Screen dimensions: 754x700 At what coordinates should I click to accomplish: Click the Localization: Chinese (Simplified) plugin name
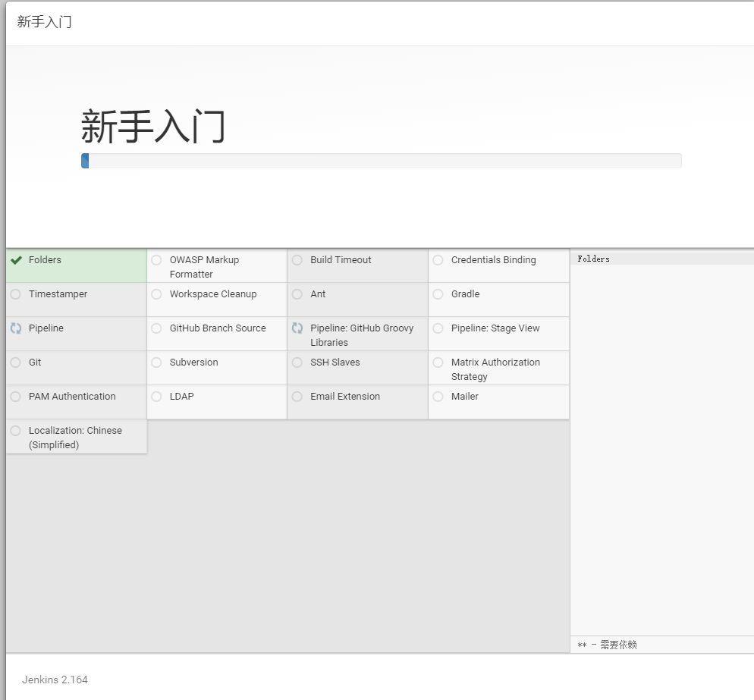coord(76,438)
